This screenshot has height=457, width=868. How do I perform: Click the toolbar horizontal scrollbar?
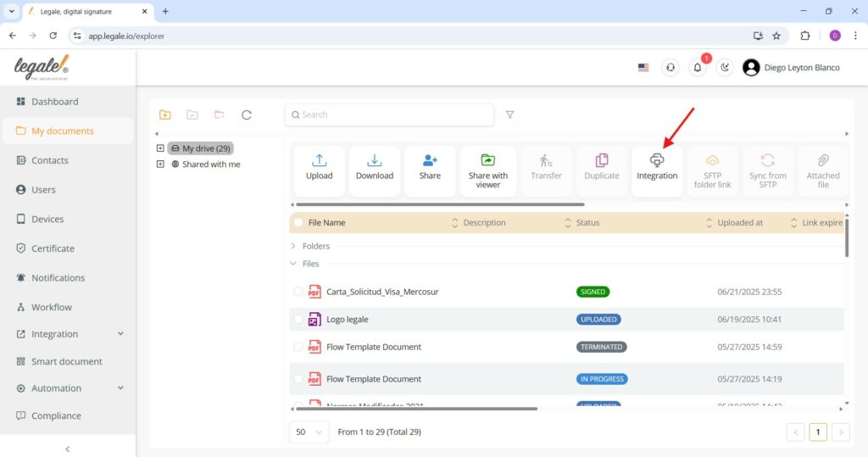(x=440, y=204)
